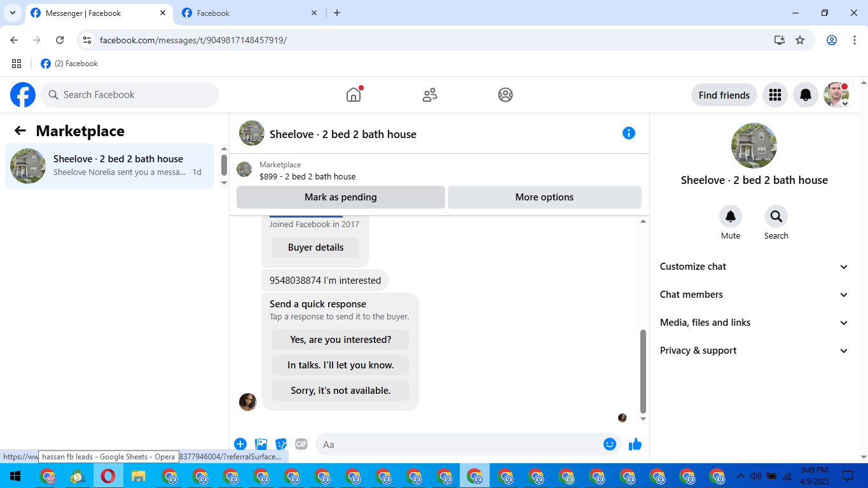This screenshot has height=488, width=868.
Task: Focus the Search Facebook field
Action: [x=130, y=95]
